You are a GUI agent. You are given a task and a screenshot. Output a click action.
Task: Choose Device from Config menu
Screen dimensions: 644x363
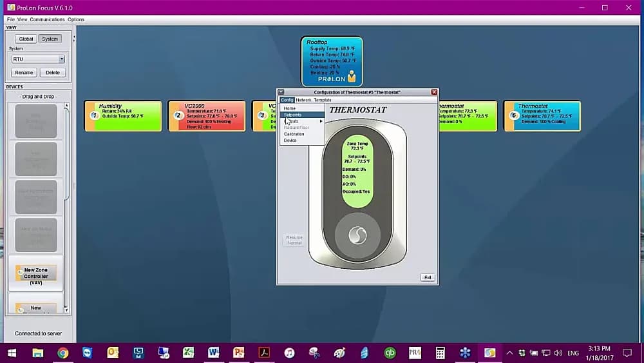(x=302, y=140)
